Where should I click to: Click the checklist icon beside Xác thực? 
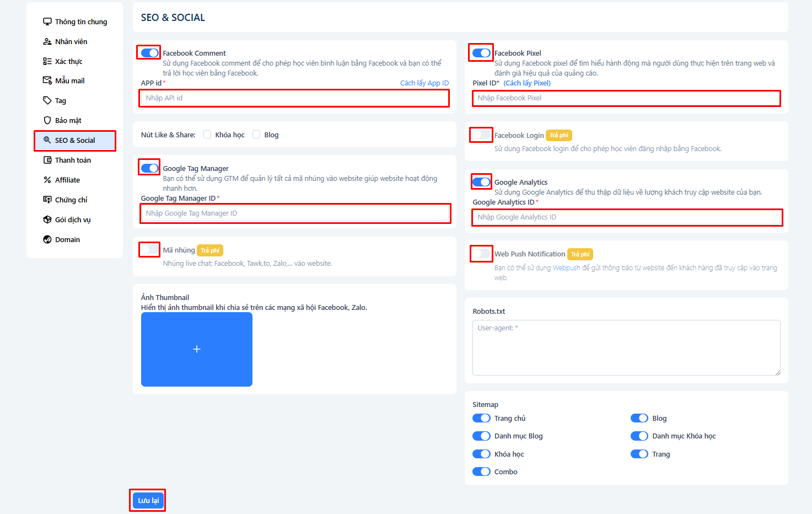point(47,61)
